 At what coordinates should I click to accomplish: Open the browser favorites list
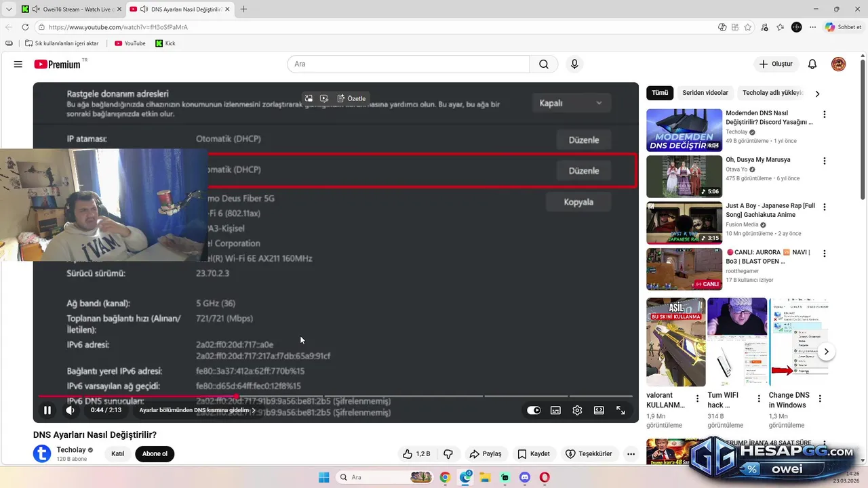coord(781,27)
